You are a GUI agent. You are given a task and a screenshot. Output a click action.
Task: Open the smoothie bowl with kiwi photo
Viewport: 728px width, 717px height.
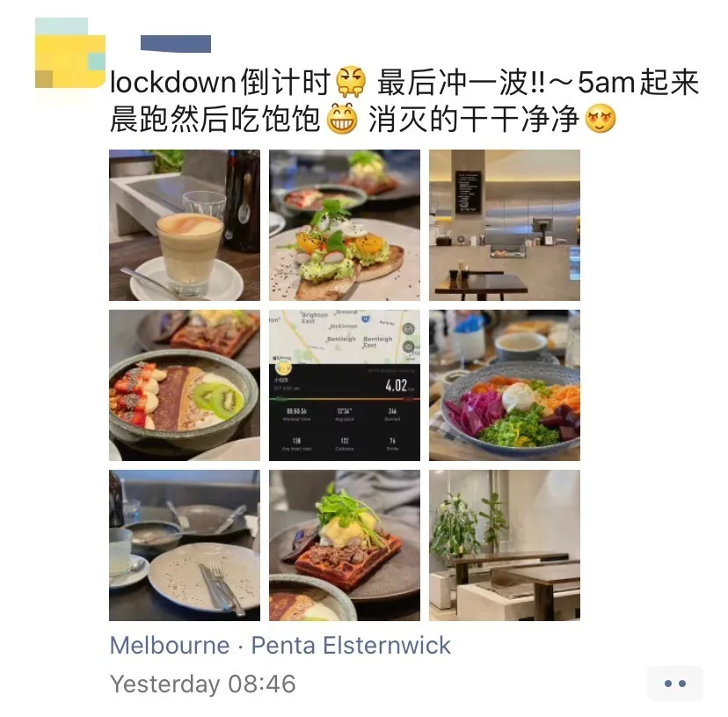coord(185,385)
